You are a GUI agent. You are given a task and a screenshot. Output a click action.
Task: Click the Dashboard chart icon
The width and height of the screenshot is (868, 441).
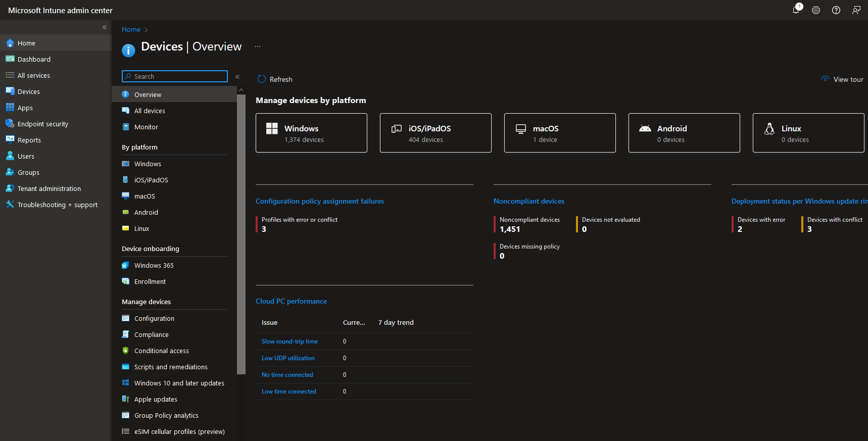[10, 59]
